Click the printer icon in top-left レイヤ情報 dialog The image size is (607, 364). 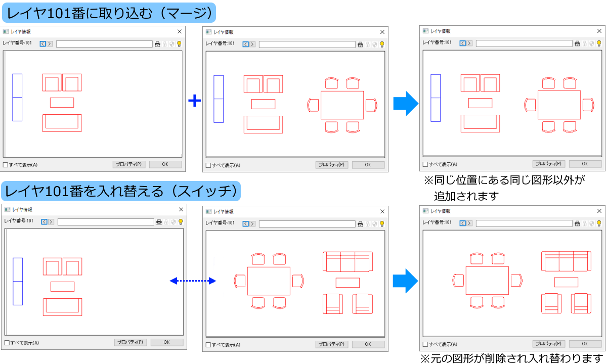click(x=157, y=44)
